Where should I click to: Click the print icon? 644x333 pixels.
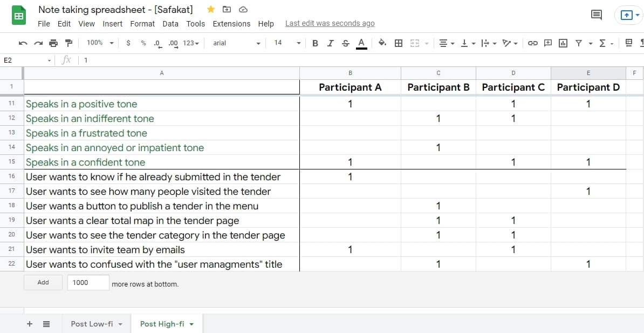pos(53,43)
